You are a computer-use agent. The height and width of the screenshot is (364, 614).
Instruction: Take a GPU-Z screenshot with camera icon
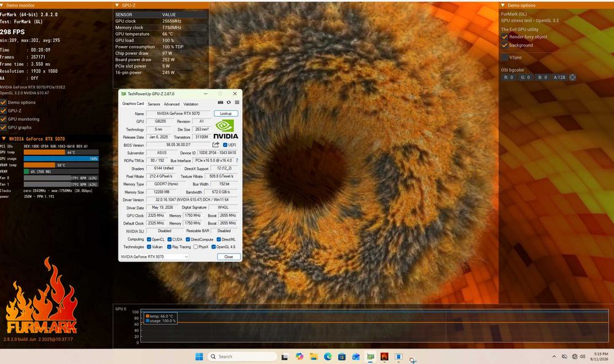220,103
